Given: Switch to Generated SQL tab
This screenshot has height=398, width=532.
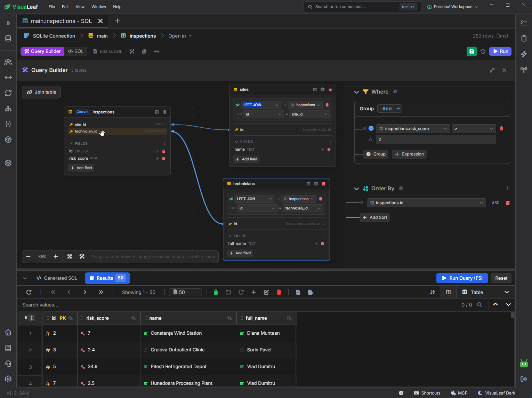Looking at the screenshot, I should [57, 278].
